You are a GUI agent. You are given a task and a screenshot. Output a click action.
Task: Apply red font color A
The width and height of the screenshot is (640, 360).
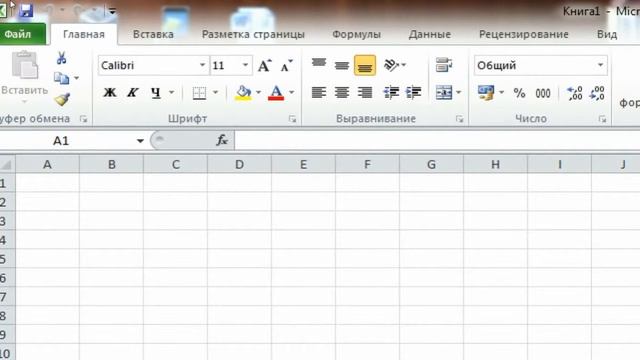point(276,93)
